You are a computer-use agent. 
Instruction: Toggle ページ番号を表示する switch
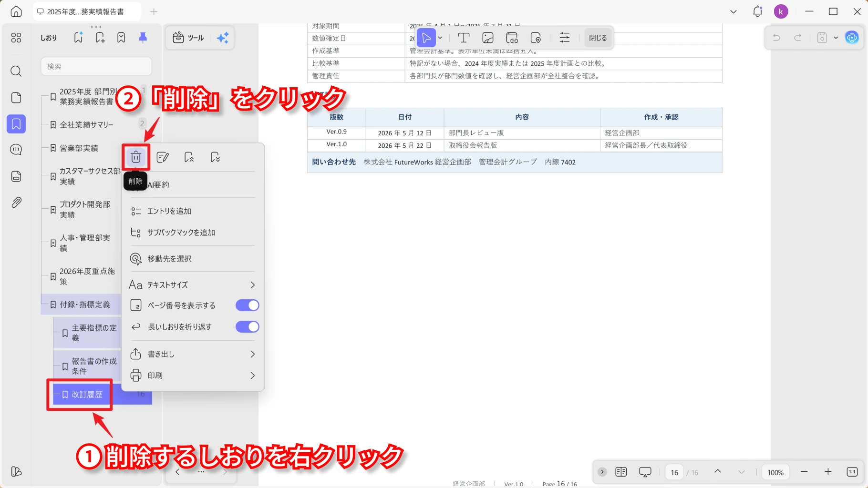pos(248,305)
